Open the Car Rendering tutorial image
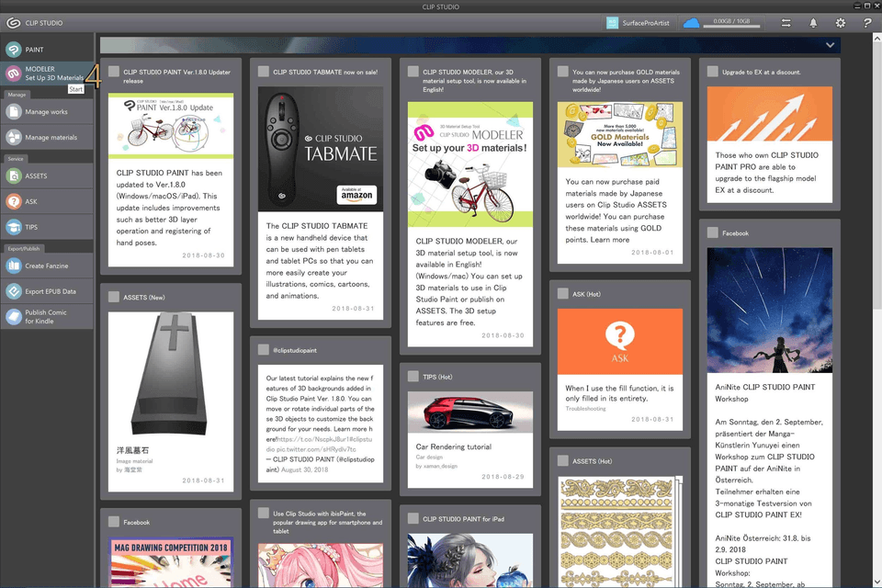Image resolution: width=882 pixels, height=588 pixels. pyautogui.click(x=470, y=413)
